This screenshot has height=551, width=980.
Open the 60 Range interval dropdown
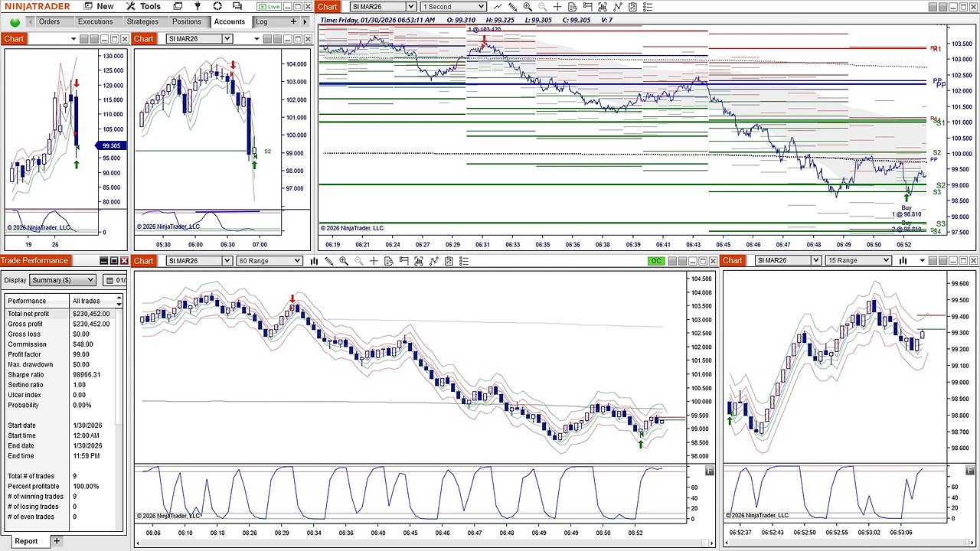click(270, 261)
